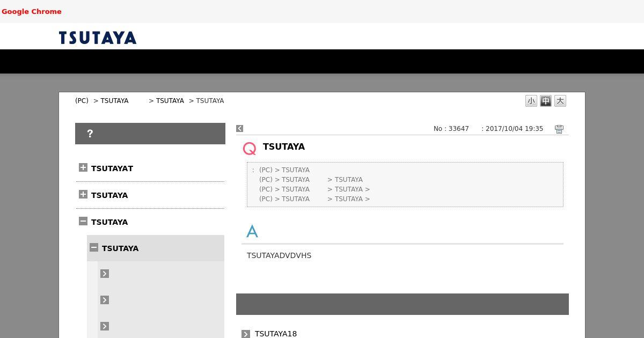The height and width of the screenshot is (338, 644).
Task: Select small font size button 小
Action: (531, 101)
